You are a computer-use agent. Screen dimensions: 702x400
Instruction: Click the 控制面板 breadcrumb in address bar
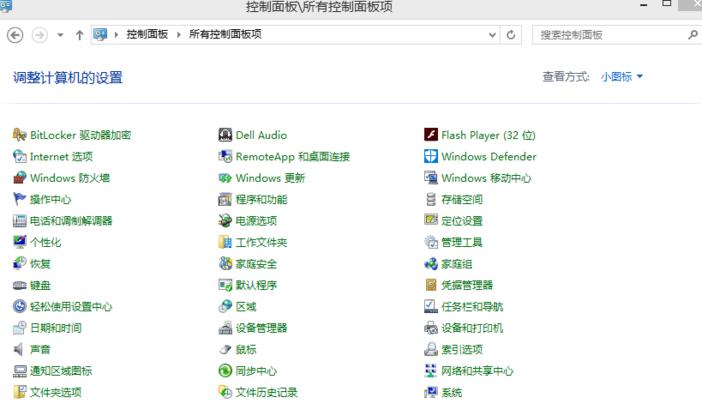pyautogui.click(x=147, y=34)
